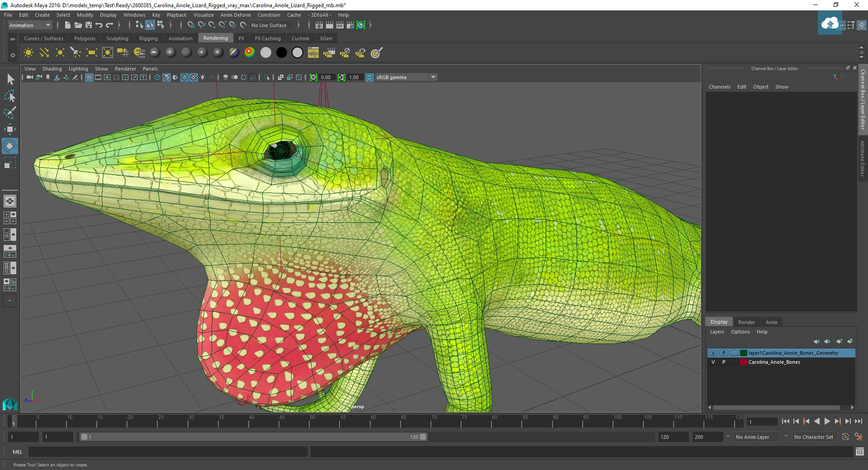Toggle visibility of layer1Carolina_Anole_Bones_Geometry layer
Screen dimensions: 868x470
click(x=713, y=353)
